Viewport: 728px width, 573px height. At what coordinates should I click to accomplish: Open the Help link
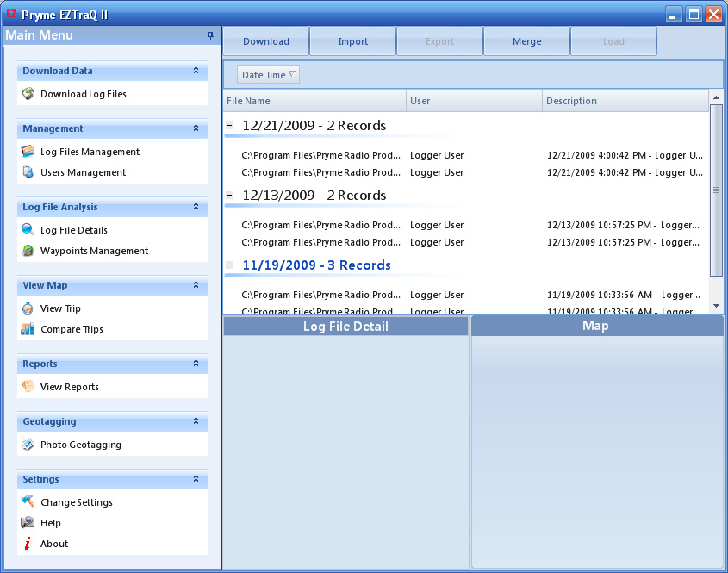click(51, 523)
